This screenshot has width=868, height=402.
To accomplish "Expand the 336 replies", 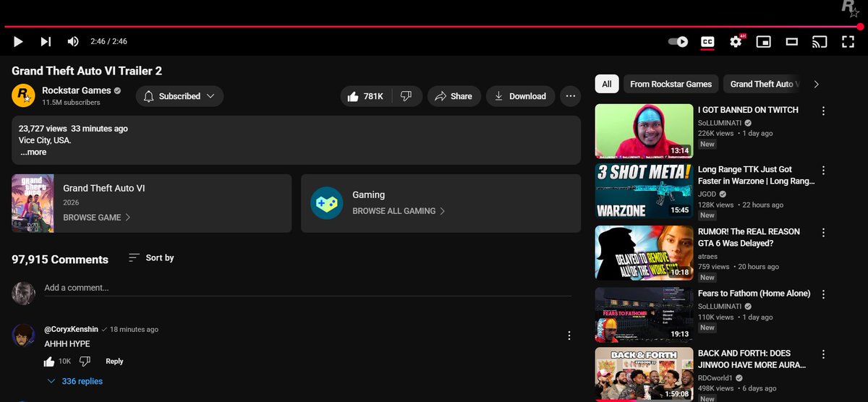I will [x=75, y=381].
